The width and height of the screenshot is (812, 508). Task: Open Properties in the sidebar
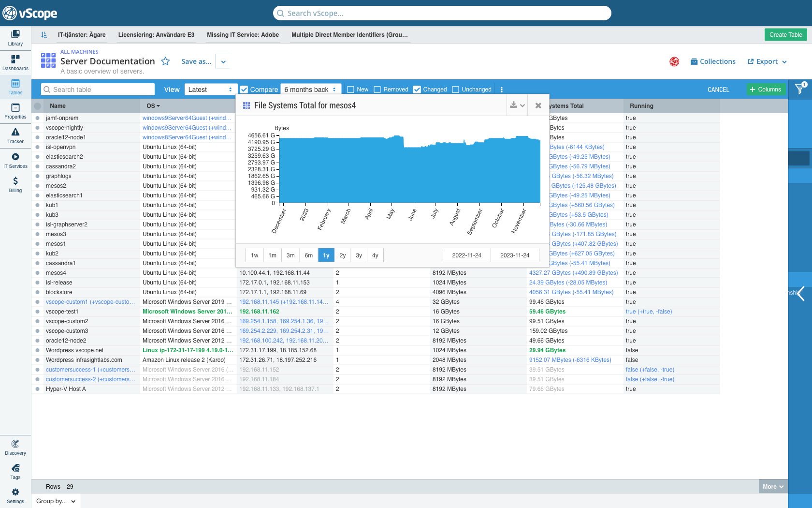15,111
